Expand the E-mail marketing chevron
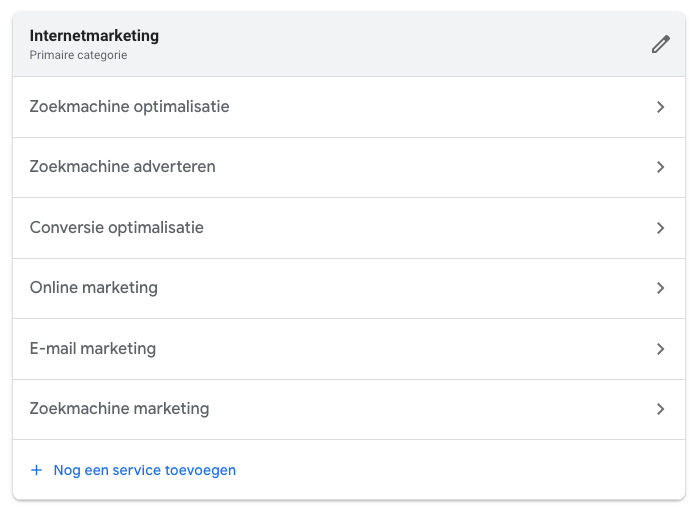Screen dimensions: 698x510 [x=661, y=349]
